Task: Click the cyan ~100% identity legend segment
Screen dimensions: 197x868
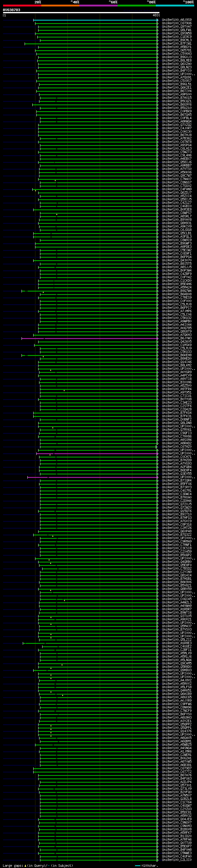Action: (175, 6)
